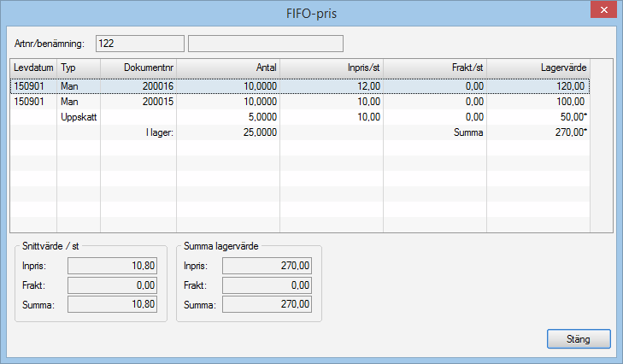Screen dimensions: 623x364
Task: Click the Inpris/st column header
Action: (332, 67)
